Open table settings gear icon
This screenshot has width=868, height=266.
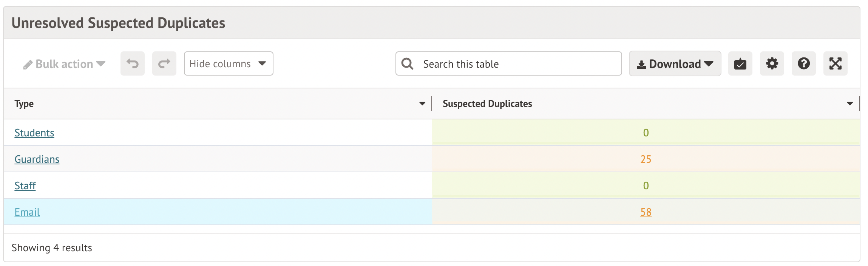tap(772, 63)
